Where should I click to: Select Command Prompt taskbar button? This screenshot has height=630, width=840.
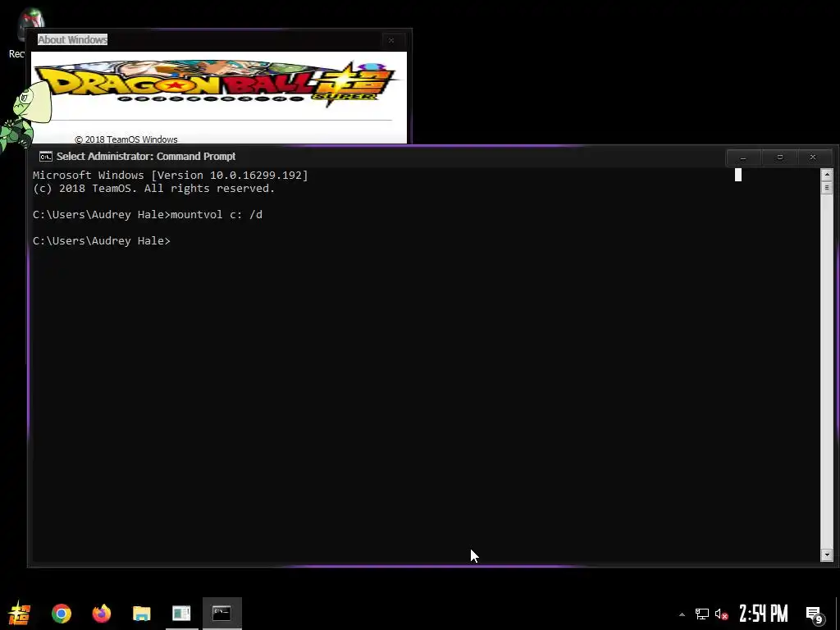tap(221, 614)
